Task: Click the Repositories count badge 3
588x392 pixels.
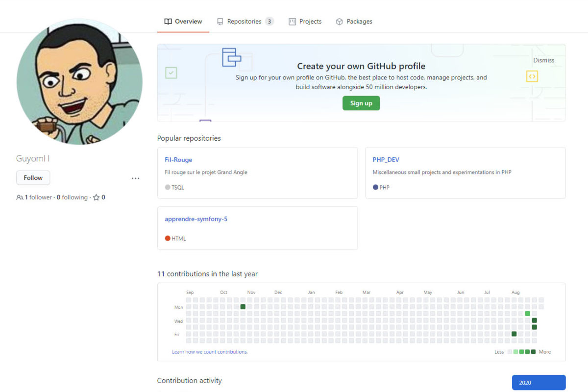Action: click(269, 21)
